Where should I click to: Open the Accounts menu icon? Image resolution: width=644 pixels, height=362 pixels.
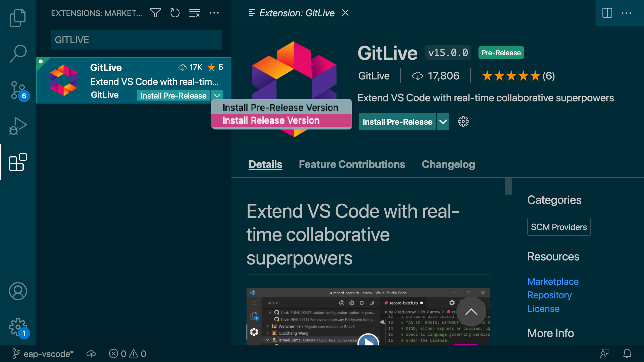pos(18,291)
